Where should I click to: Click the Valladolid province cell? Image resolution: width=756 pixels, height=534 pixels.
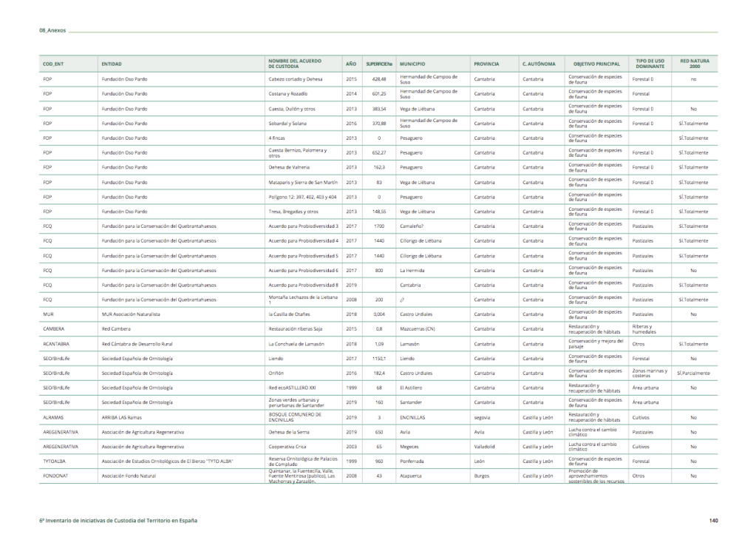(486, 447)
